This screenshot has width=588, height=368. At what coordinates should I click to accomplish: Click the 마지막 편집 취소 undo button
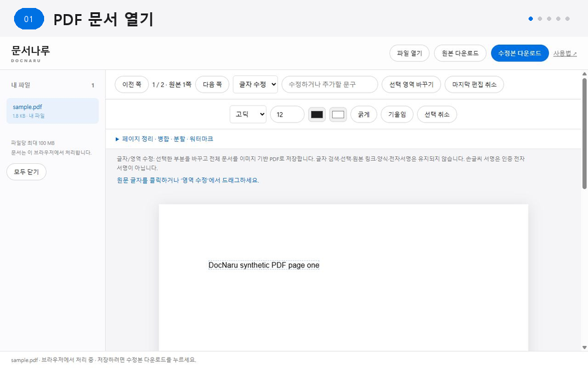coord(474,85)
